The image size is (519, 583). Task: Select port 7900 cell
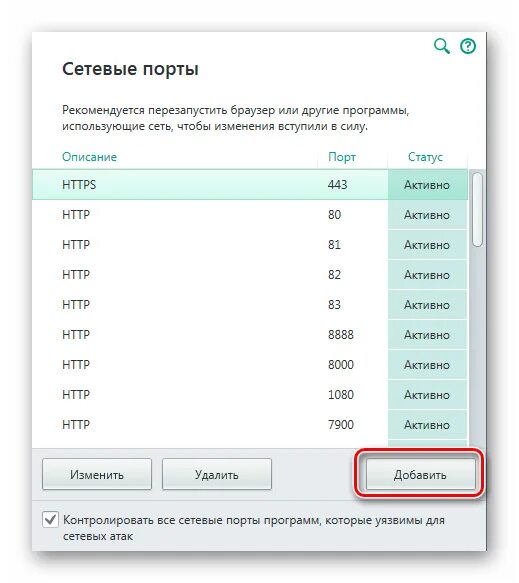point(341,425)
